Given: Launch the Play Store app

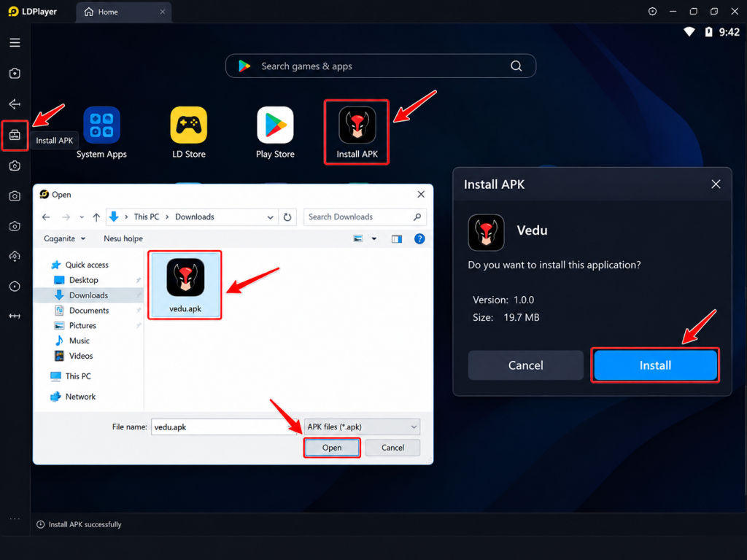Looking at the screenshot, I should 275,133.
